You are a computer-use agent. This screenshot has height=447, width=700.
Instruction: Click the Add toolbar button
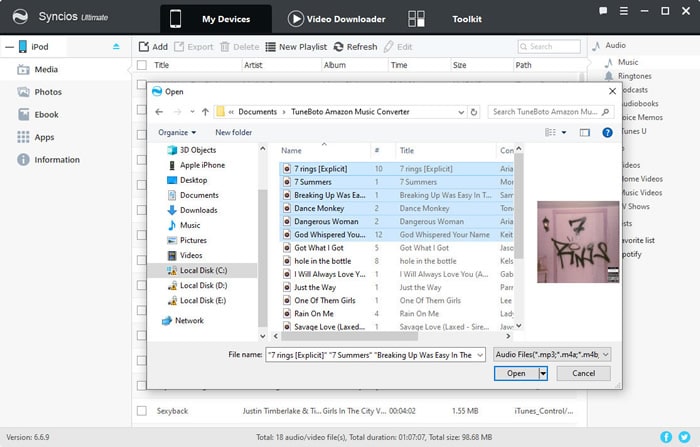(x=153, y=47)
